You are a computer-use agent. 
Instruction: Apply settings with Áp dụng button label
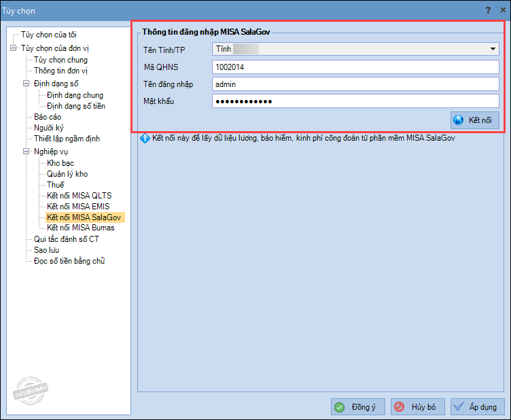tap(482, 407)
